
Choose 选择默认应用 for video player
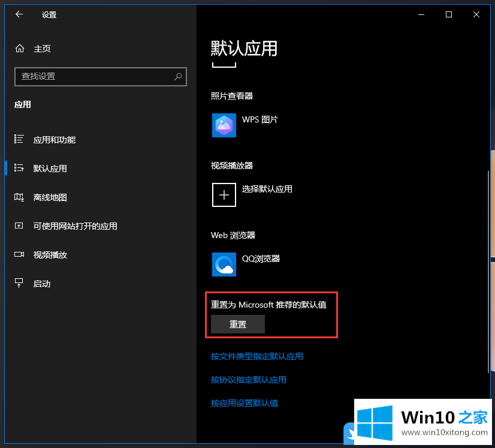(x=267, y=189)
